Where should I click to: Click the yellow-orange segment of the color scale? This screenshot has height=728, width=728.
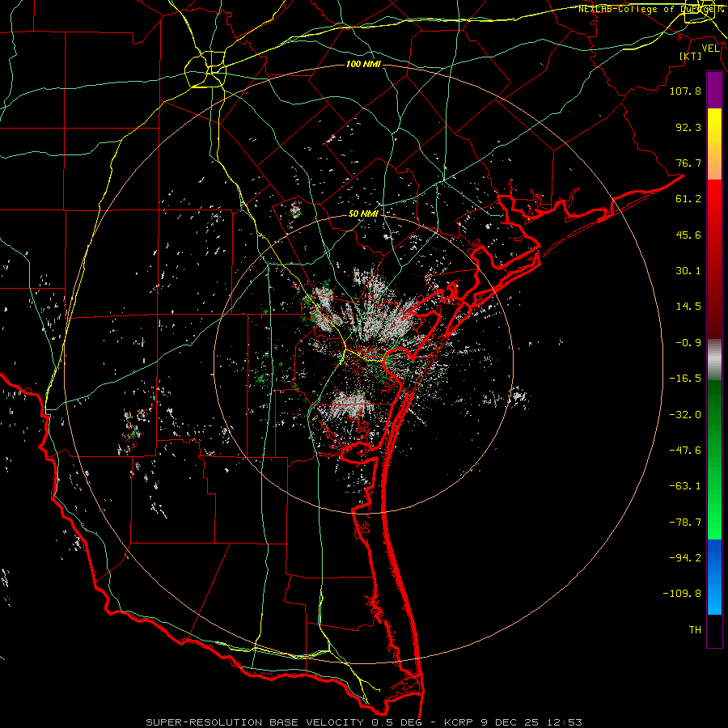coord(714,144)
